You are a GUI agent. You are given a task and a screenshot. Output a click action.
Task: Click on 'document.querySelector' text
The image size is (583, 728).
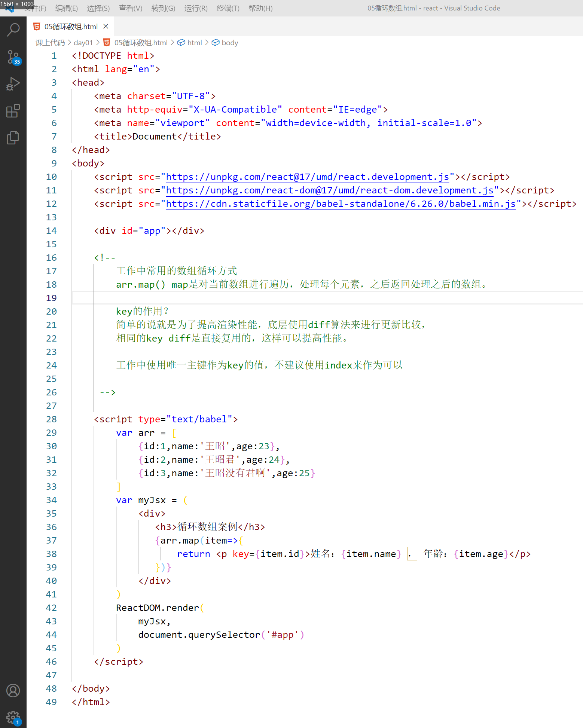199,635
